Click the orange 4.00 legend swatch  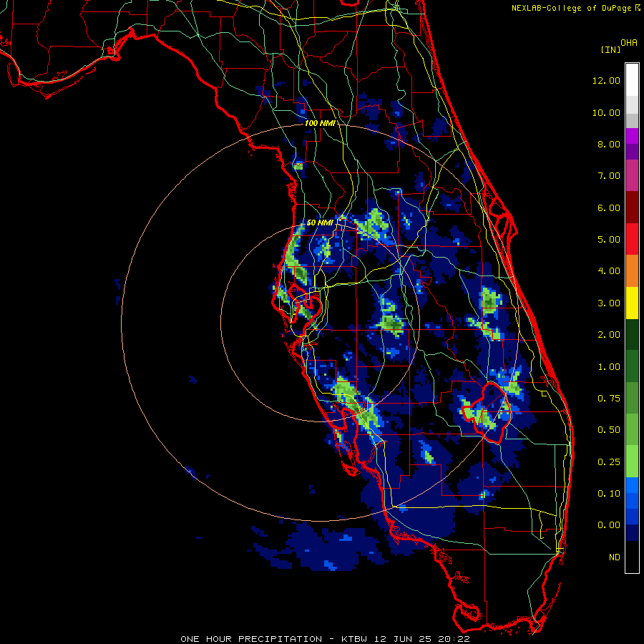[x=632, y=271]
